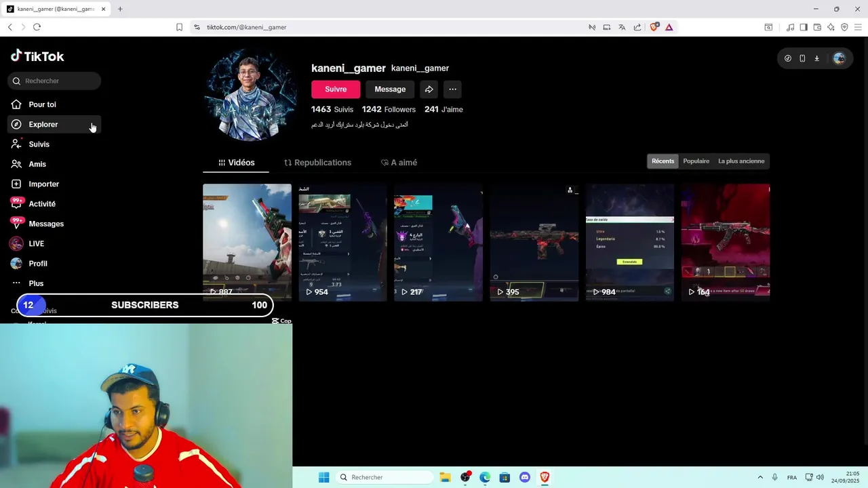Open Microsoft Store from the taskbar

[x=505, y=477]
